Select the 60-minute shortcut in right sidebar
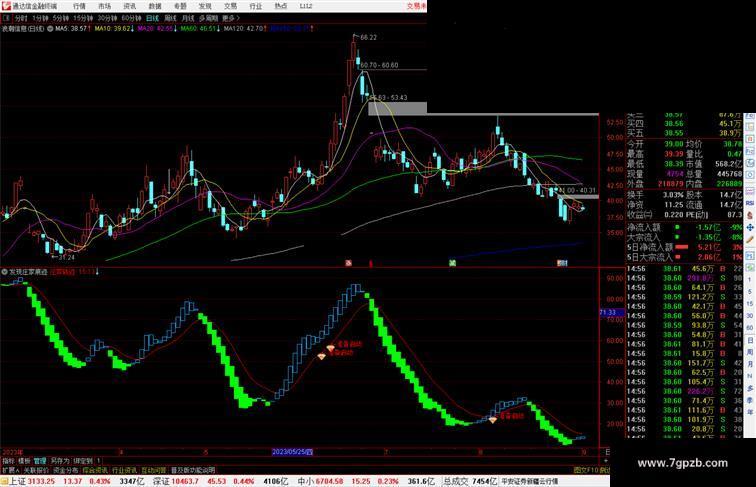The height and width of the screenshot is (487, 756). 750,328
